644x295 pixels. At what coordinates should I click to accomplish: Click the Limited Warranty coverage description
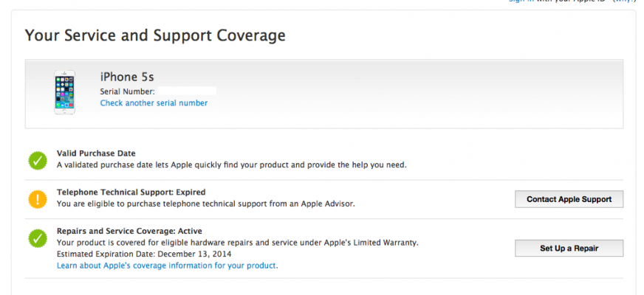(x=238, y=243)
